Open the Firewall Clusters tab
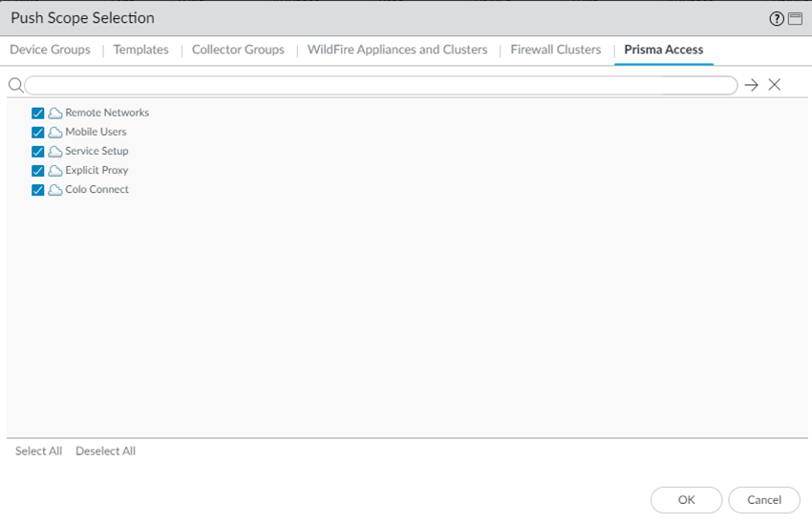 (x=556, y=50)
